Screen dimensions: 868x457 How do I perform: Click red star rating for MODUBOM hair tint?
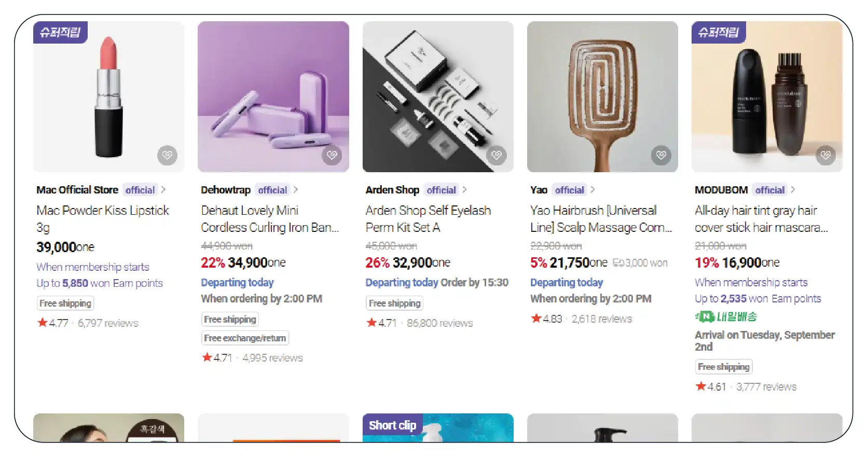pyautogui.click(x=701, y=386)
